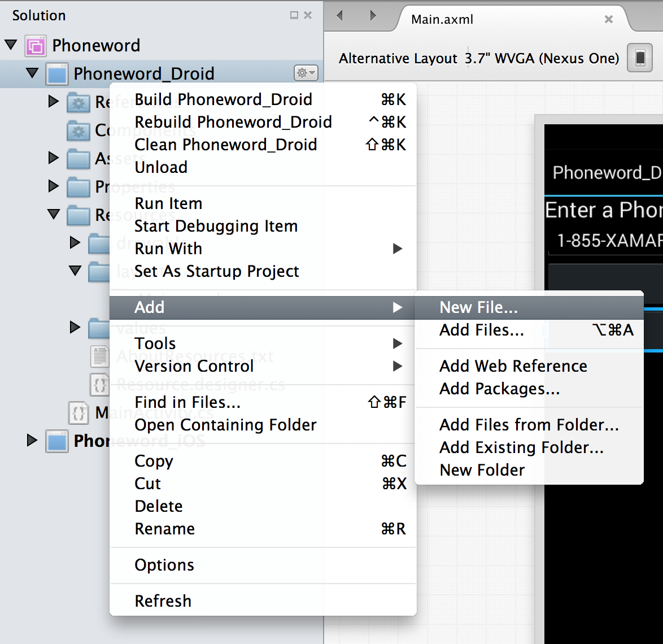Click the forward navigation arrow
The height and width of the screenshot is (644, 663).
click(x=373, y=16)
